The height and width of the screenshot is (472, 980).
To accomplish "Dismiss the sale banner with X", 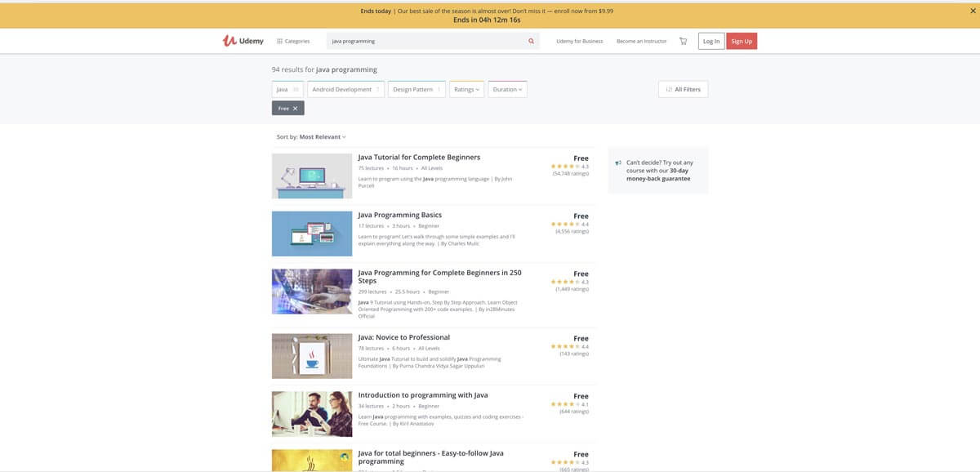I will point(973,11).
